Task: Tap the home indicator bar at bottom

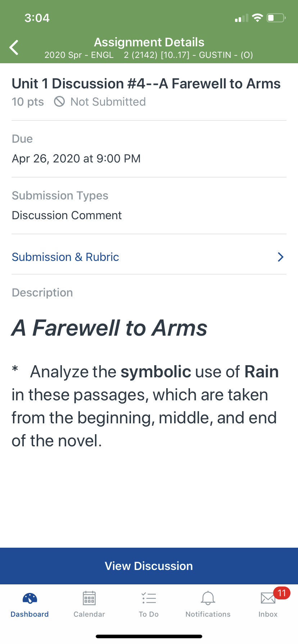Action: 149,636
